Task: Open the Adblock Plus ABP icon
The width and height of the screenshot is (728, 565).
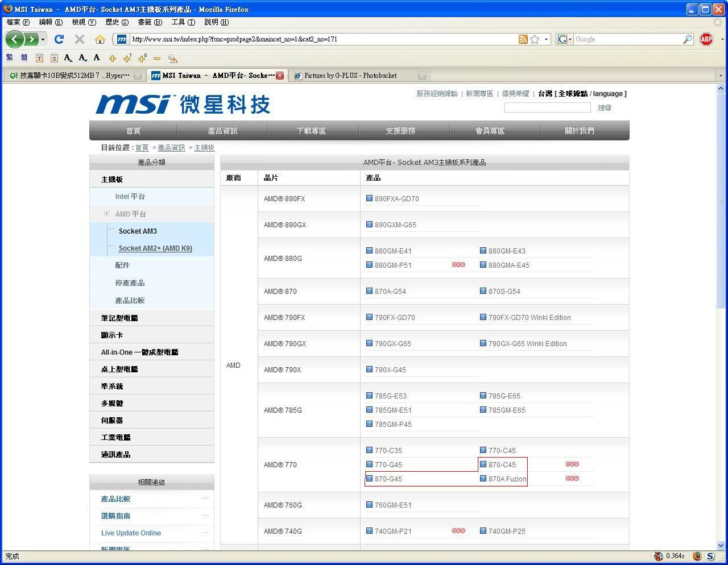Action: pyautogui.click(x=706, y=39)
